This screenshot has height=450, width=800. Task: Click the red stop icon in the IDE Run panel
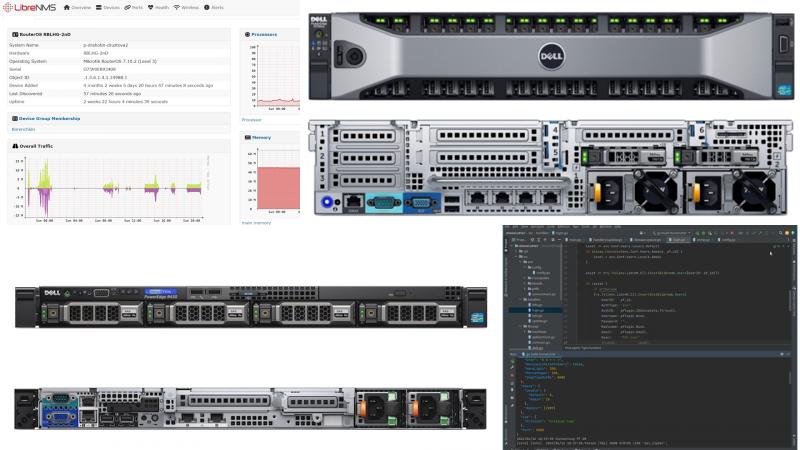(512, 376)
